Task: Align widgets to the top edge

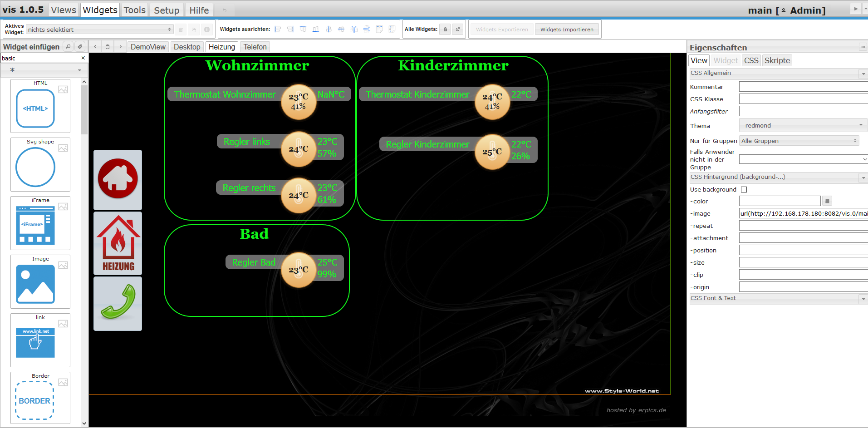Action: [x=303, y=29]
